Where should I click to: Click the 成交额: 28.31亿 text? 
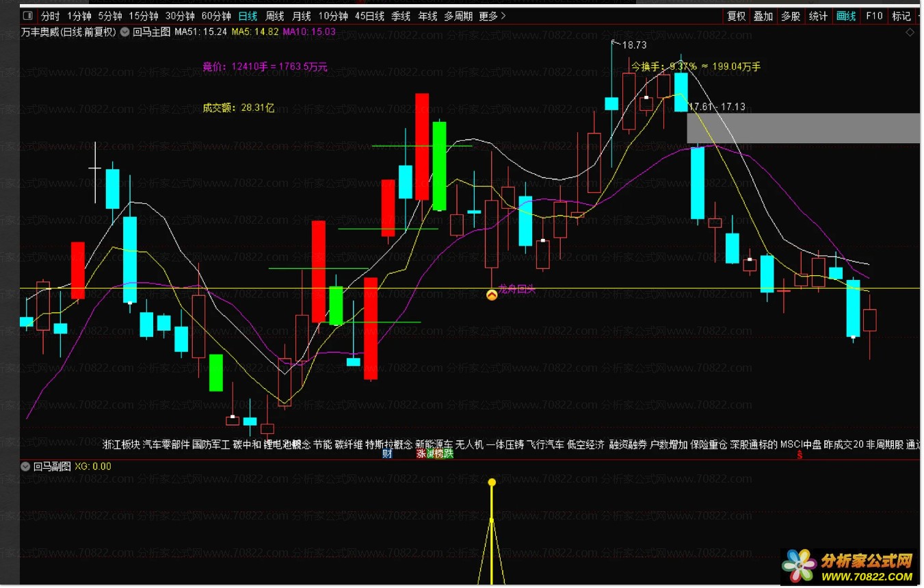point(239,107)
